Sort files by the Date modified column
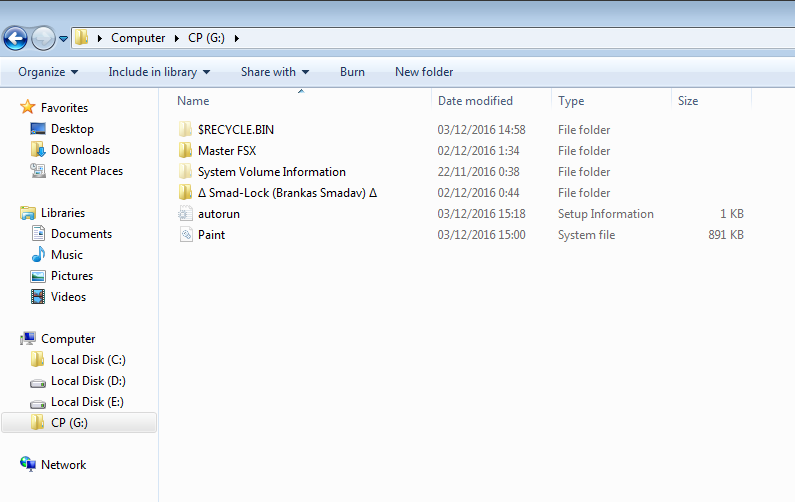 (x=475, y=101)
